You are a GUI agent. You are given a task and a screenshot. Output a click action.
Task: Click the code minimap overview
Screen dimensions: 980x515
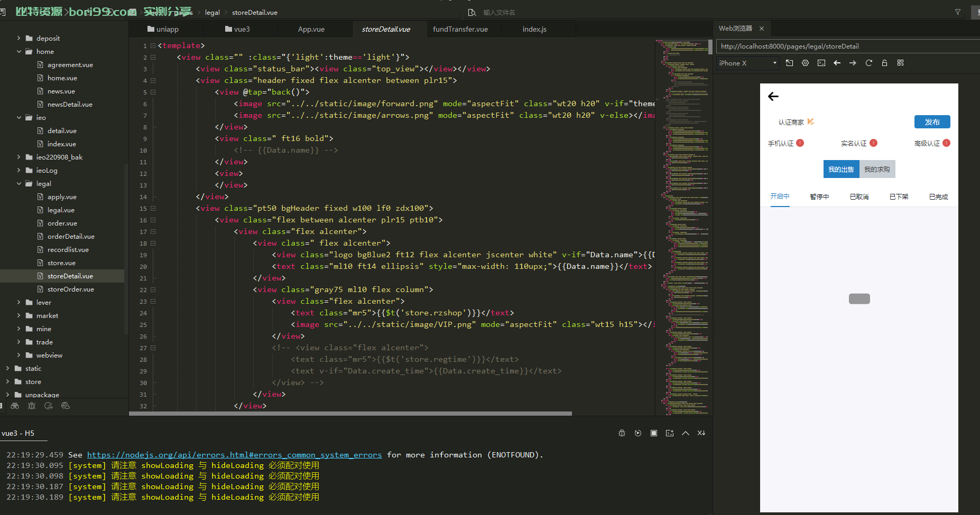pyautogui.click(x=682, y=227)
